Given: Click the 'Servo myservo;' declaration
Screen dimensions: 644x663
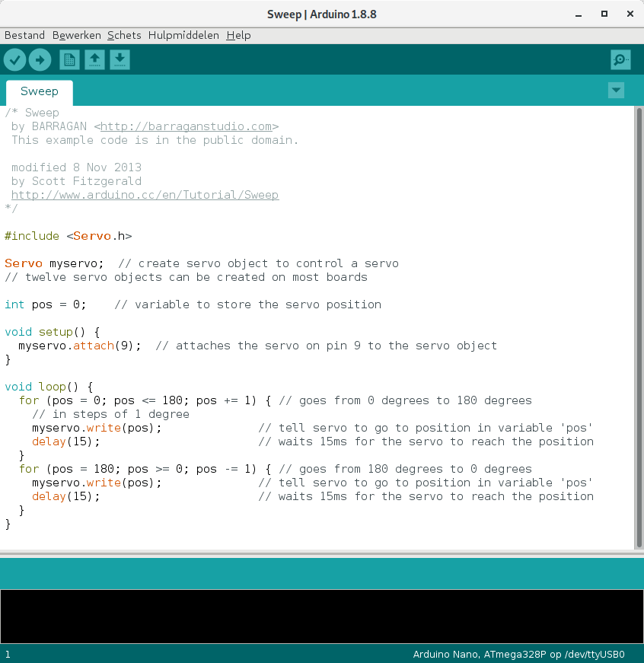Looking at the screenshot, I should (x=54, y=263).
